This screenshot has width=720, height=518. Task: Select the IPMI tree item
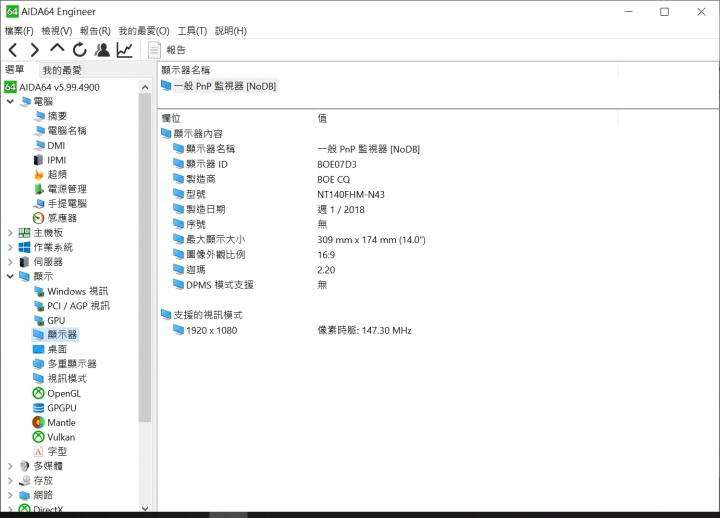[50, 160]
